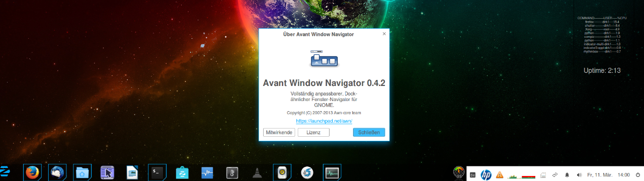Click the HP tray icon

(x=486, y=174)
